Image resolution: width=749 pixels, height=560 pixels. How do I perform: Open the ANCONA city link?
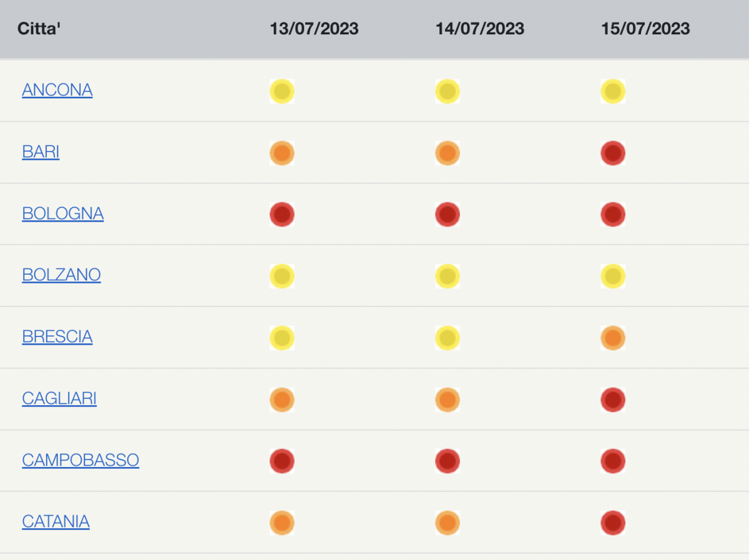57,91
